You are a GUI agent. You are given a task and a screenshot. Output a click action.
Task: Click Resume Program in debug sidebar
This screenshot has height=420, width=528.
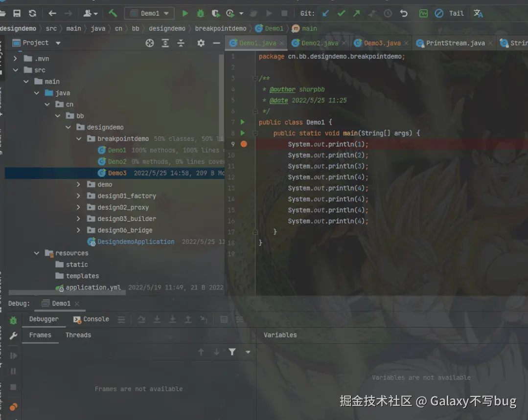click(14, 356)
